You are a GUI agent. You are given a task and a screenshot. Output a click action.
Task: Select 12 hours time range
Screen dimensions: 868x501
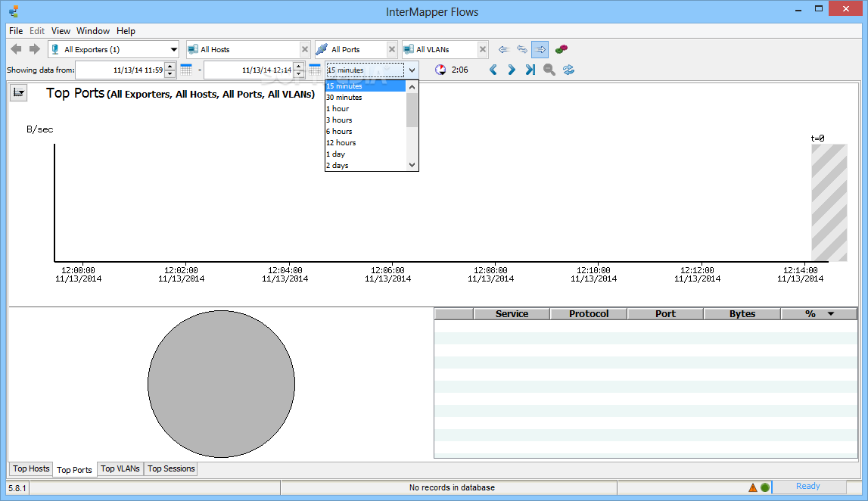pyautogui.click(x=366, y=143)
